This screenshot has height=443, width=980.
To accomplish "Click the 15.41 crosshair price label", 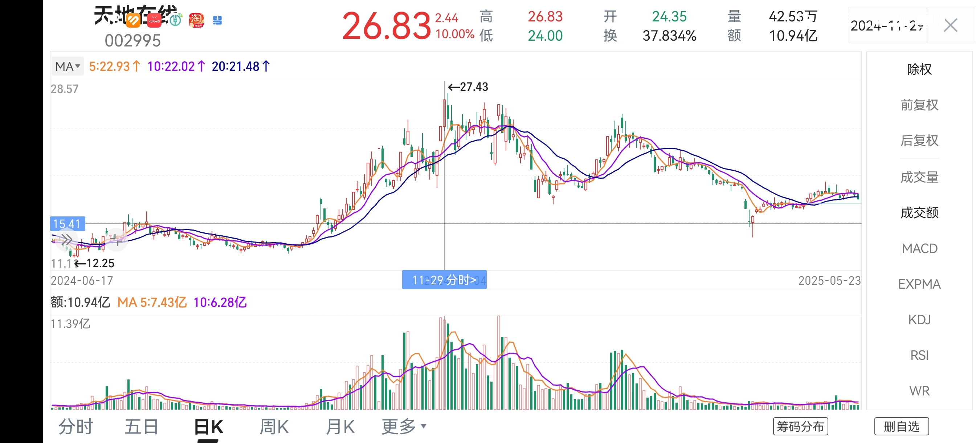I will click(x=68, y=224).
